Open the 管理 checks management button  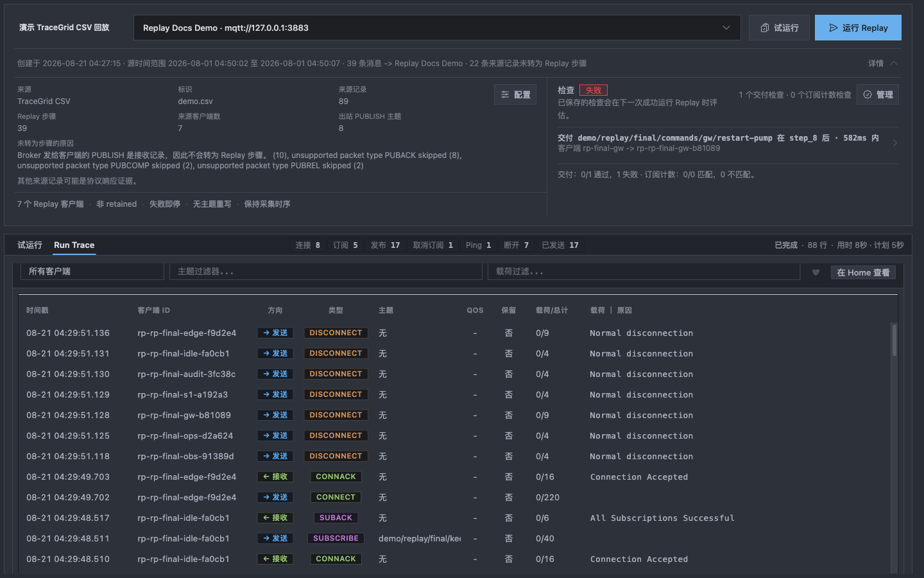tap(878, 94)
